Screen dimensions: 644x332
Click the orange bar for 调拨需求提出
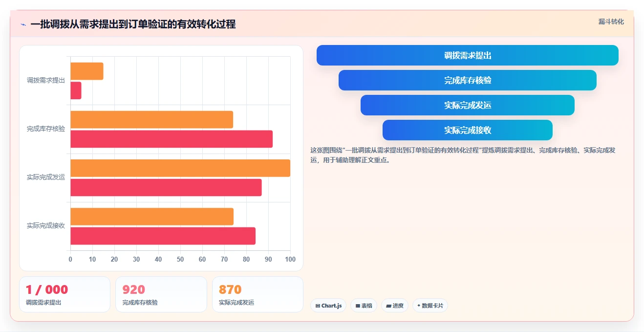tap(87, 71)
